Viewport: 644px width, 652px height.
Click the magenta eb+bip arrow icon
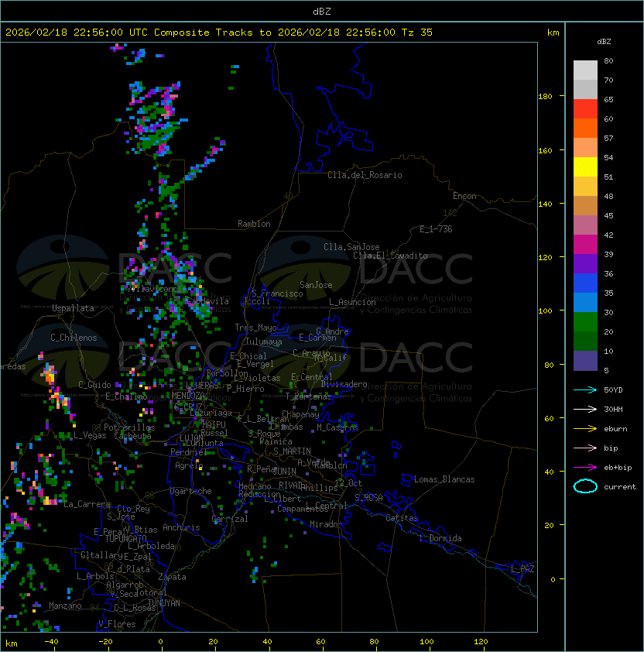click(x=585, y=468)
